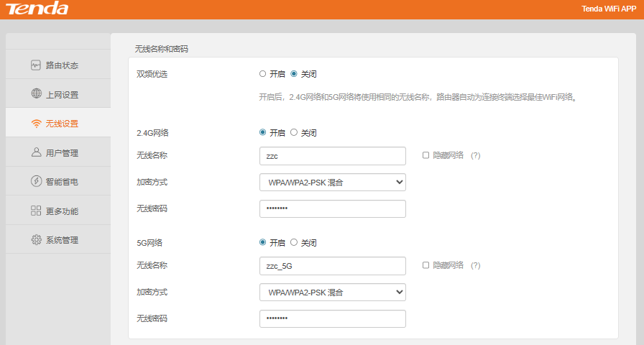644x345 pixels.
Task: Click the (?) help next to 5G 隐藏网络
Action: 476,266
